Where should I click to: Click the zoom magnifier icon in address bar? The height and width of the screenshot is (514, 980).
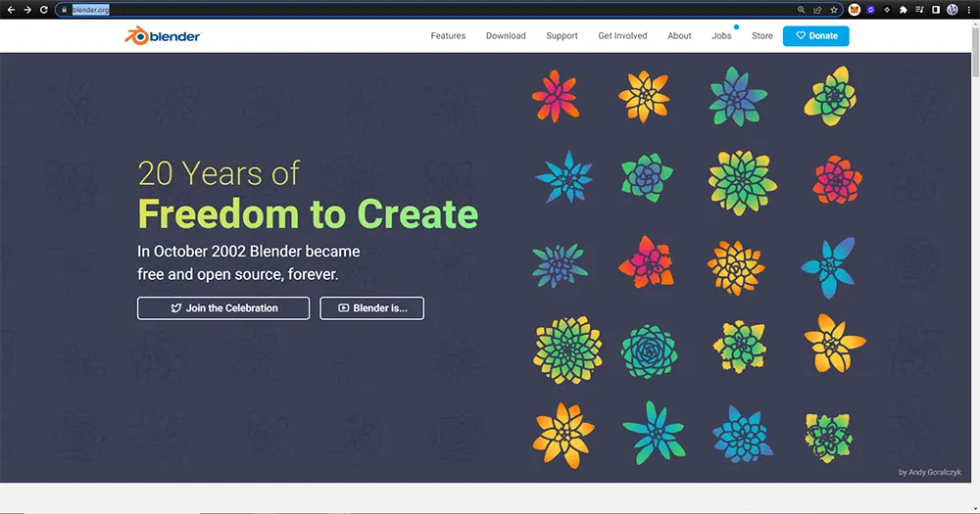click(x=801, y=10)
